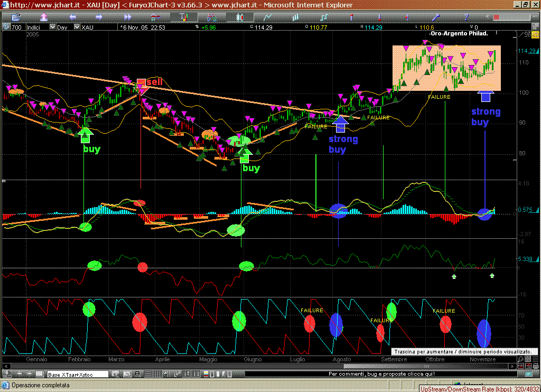This screenshot has width=541, height=392.
Task: Open the Base XTsar+Xstoc template selector
Action: coord(78,375)
